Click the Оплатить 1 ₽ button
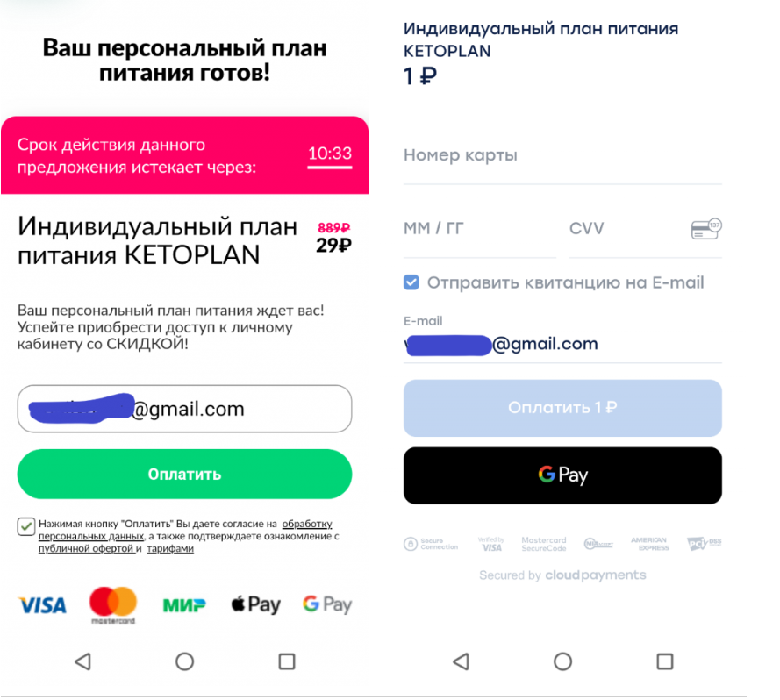The image size is (780, 700). click(x=562, y=408)
